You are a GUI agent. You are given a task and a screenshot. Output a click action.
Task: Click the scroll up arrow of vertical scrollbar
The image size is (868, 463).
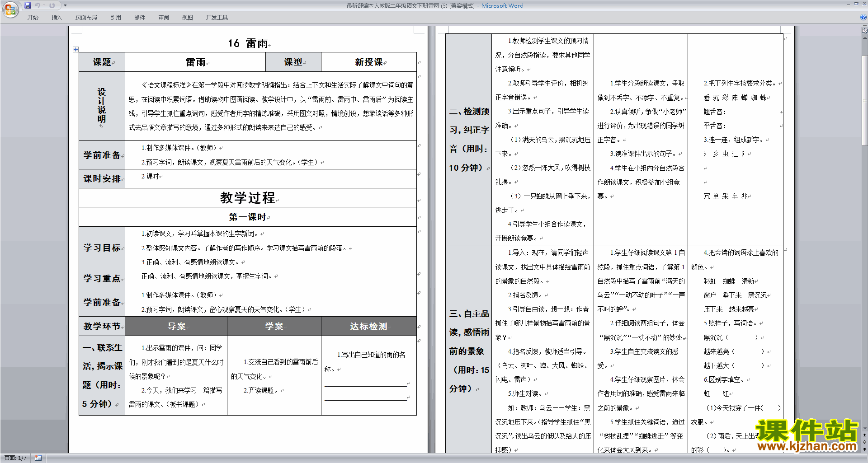pos(864,37)
